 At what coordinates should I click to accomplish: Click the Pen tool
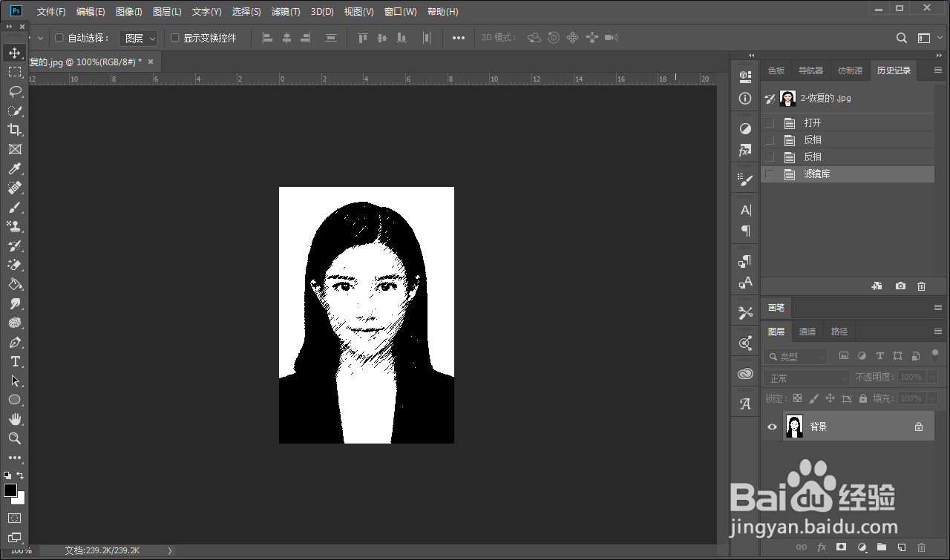15,342
